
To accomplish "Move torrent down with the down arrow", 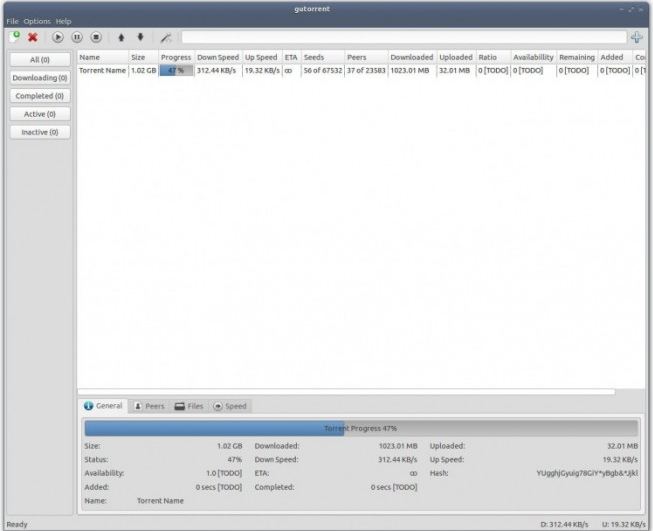I will click(x=140, y=37).
